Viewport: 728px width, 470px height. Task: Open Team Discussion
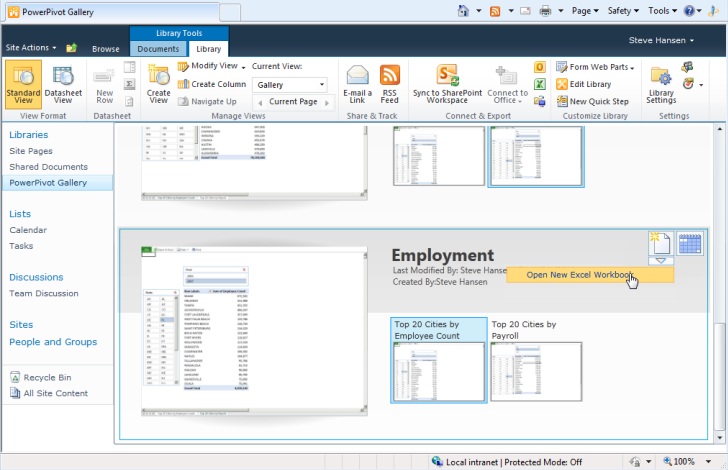[44, 294]
